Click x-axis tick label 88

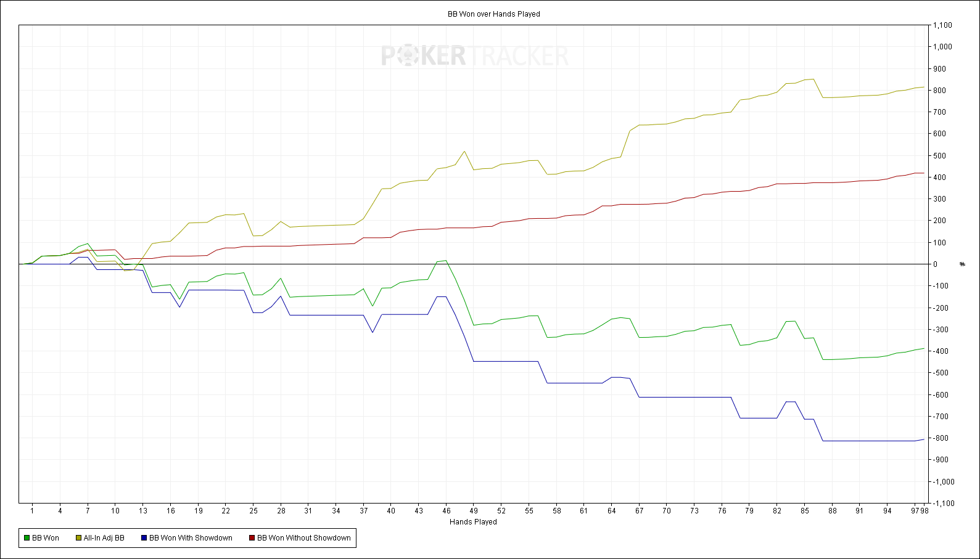point(833,510)
